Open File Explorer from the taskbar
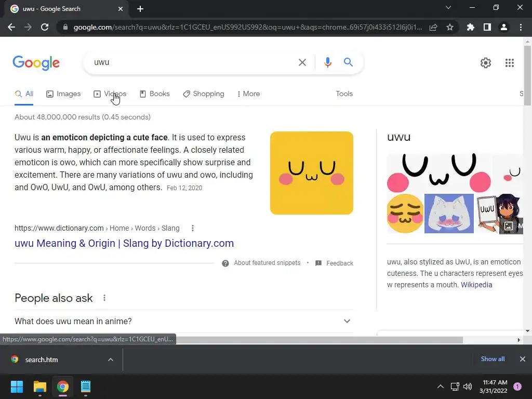Image resolution: width=532 pixels, height=399 pixels. 39,387
